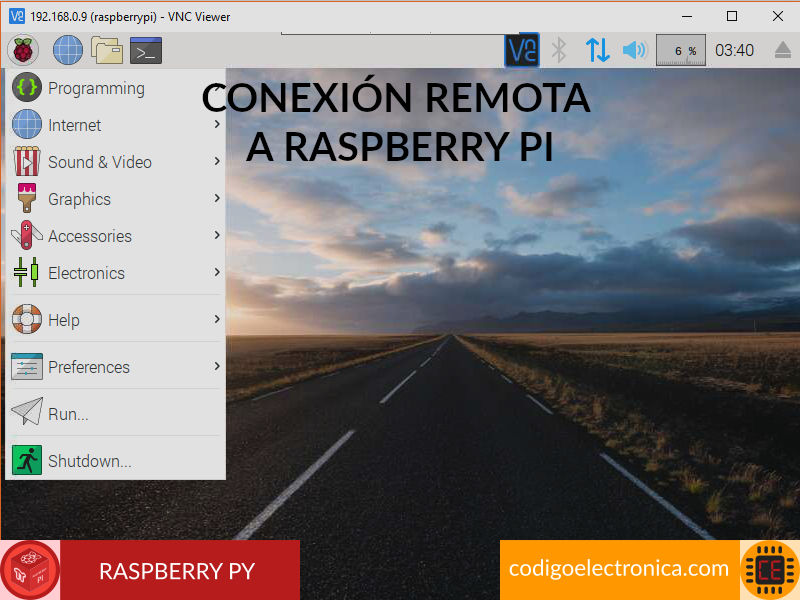800x600 pixels.
Task: Open the File Manager folders icon
Action: (107, 51)
